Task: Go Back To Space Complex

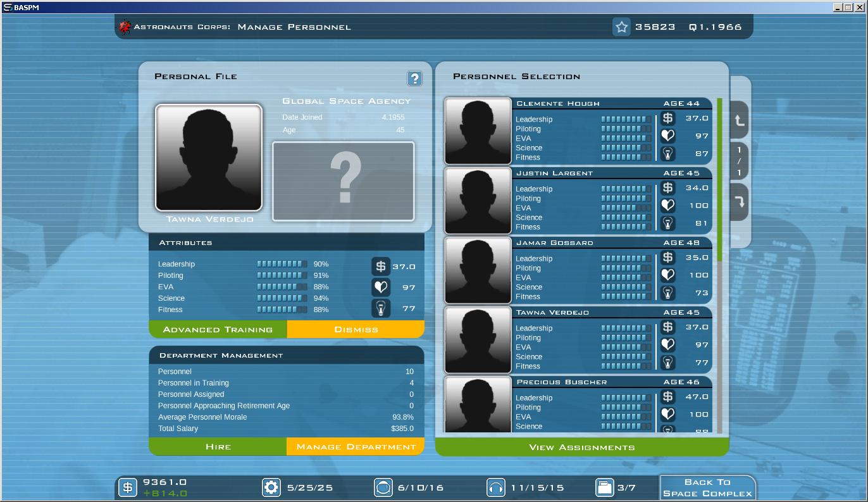Action: click(707, 487)
